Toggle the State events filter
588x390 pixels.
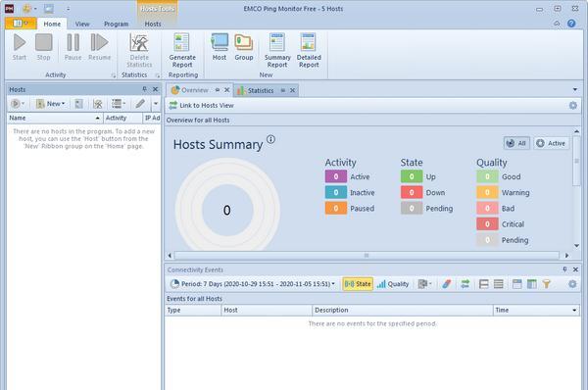[x=358, y=284]
